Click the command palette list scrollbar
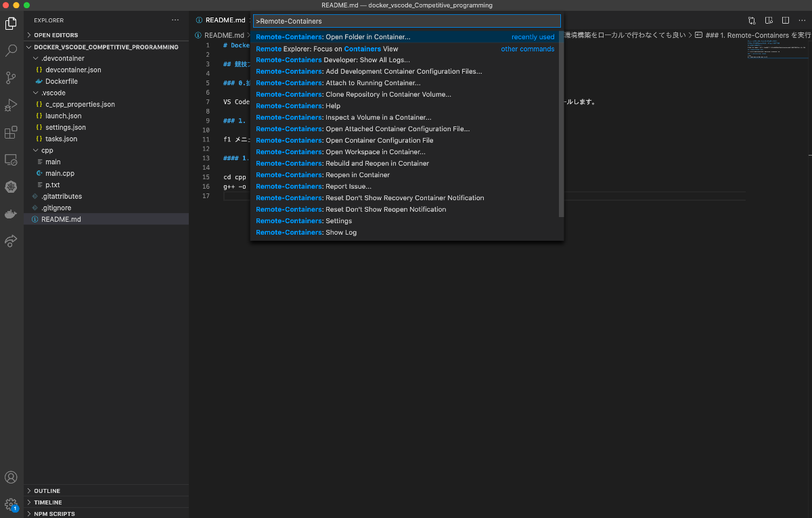 coord(560,124)
